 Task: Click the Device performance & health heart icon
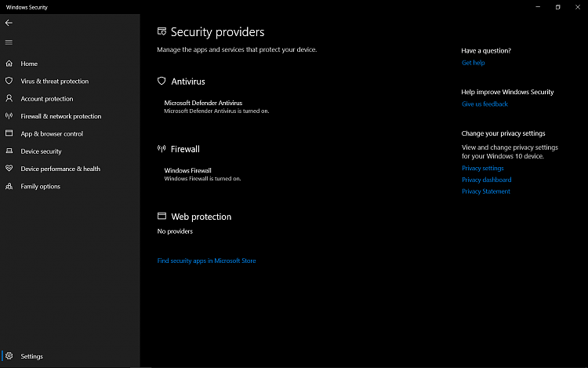pyautogui.click(x=9, y=169)
